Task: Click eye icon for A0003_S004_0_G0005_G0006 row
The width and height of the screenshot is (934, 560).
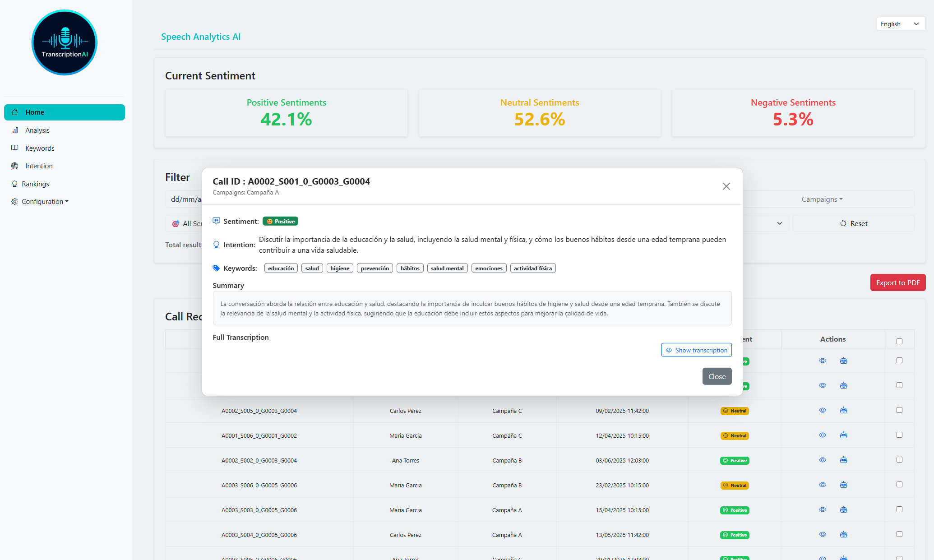Action: click(x=823, y=534)
